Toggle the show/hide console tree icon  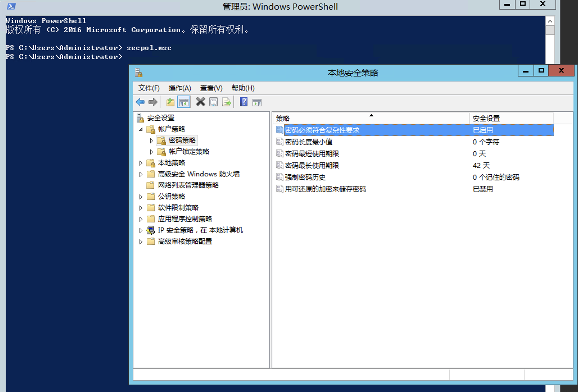tap(184, 102)
